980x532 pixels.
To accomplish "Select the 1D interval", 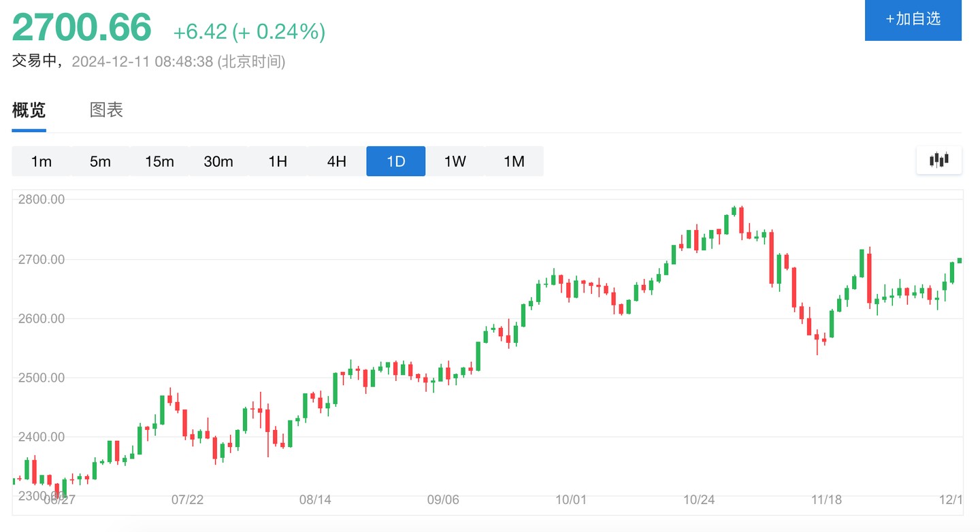I will [396, 161].
